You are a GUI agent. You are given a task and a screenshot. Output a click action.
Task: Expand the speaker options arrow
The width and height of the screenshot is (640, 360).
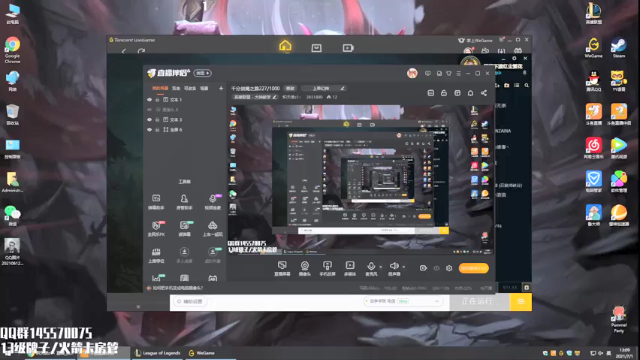(x=404, y=267)
